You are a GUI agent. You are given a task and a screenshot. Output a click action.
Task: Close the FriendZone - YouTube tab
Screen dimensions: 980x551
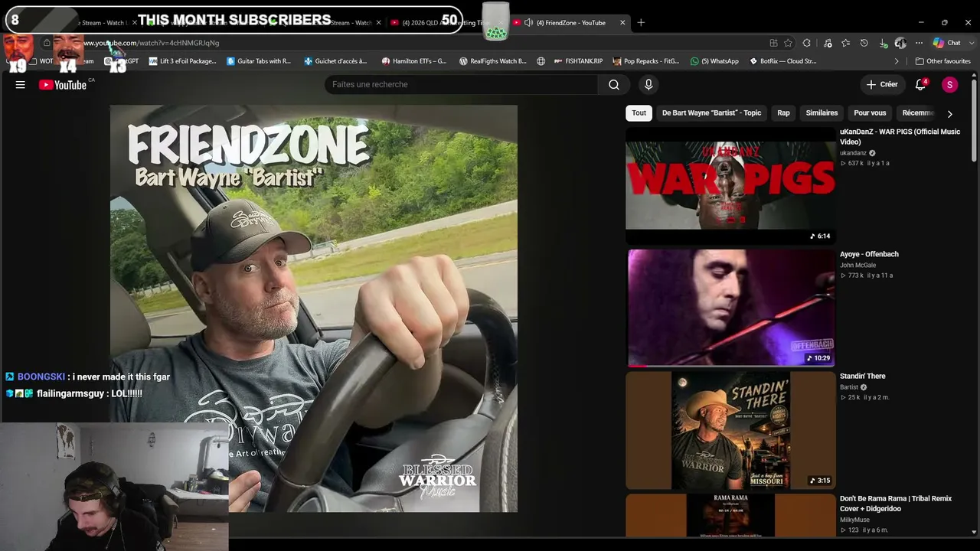coord(622,23)
